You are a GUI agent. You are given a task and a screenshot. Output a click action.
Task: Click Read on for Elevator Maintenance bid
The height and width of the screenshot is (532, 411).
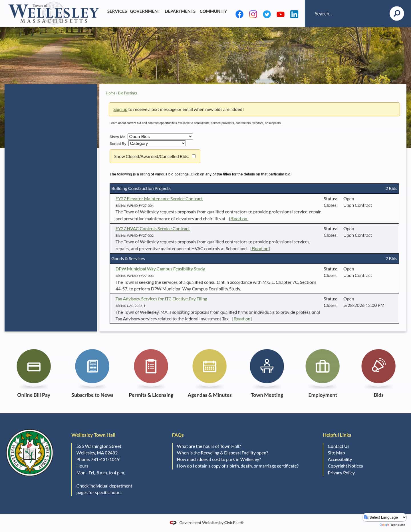239,219
